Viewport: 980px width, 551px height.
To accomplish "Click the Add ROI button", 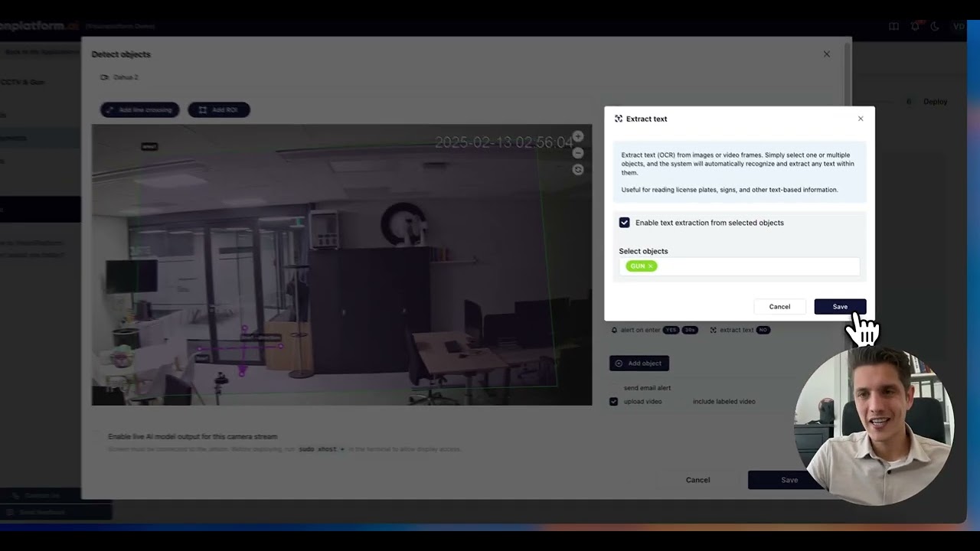I will pyautogui.click(x=219, y=110).
